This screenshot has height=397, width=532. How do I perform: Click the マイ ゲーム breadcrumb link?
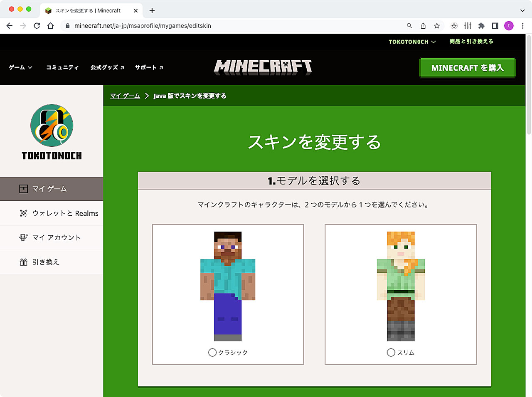point(125,96)
